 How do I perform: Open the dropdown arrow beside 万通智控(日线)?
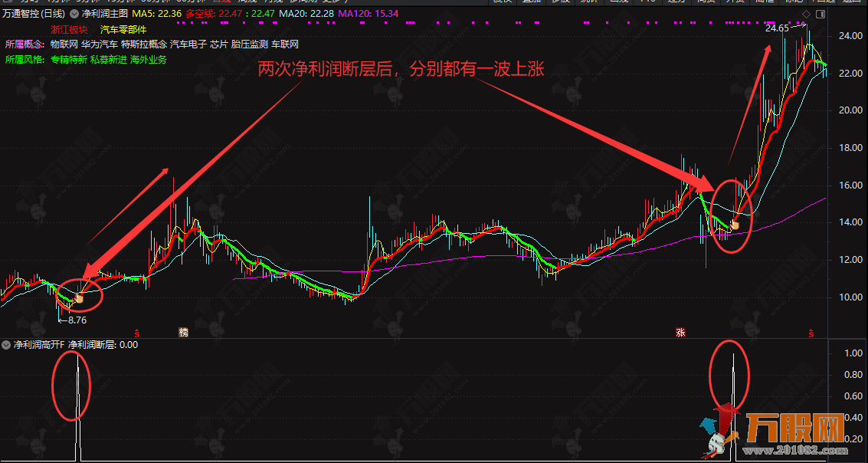[74, 13]
